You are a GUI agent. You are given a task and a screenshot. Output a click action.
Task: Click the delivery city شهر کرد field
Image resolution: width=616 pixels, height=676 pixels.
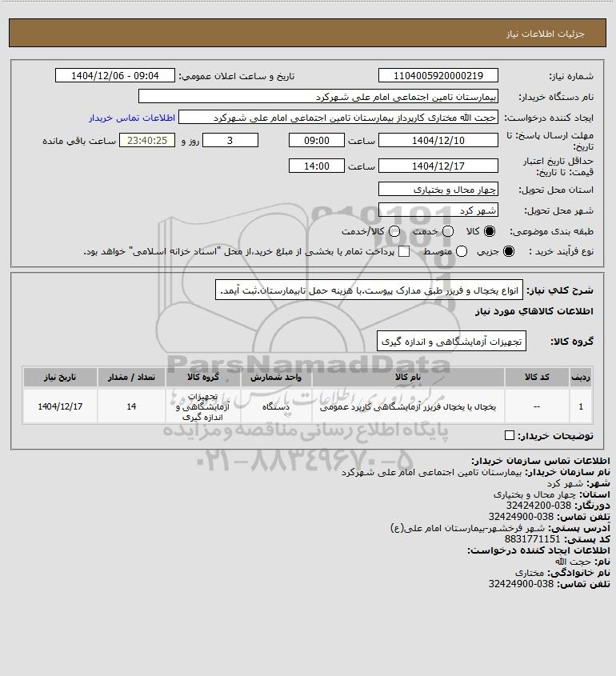pos(438,210)
